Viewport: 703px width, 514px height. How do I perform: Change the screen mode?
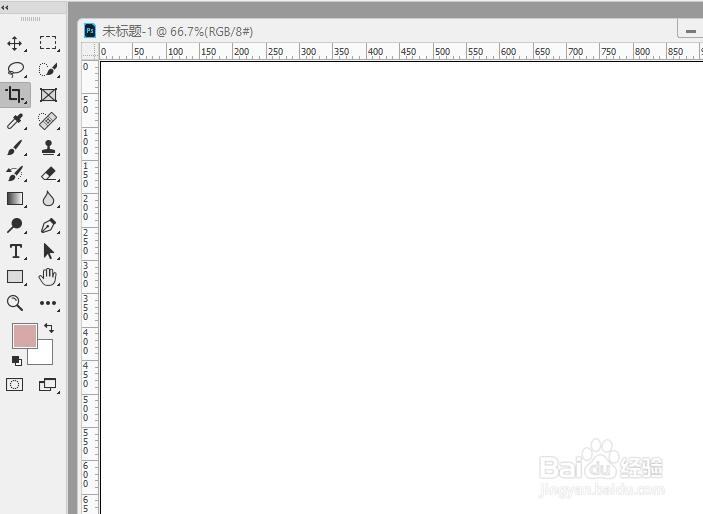(48, 385)
